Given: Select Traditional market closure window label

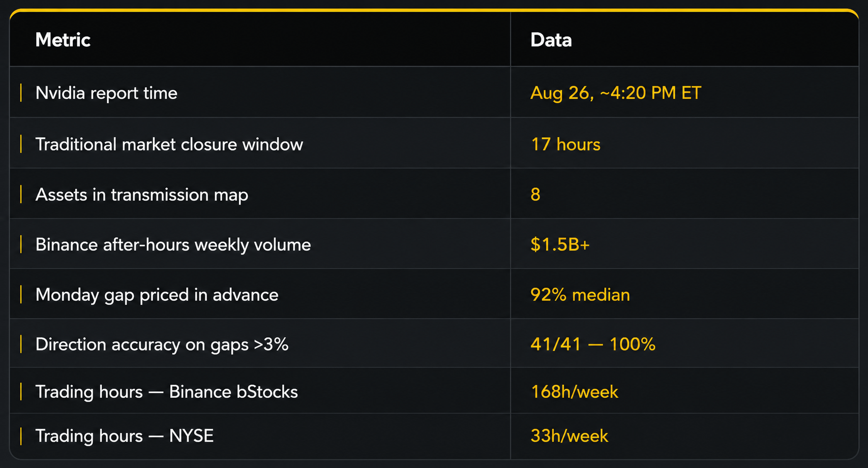Looking at the screenshot, I should (x=169, y=144).
